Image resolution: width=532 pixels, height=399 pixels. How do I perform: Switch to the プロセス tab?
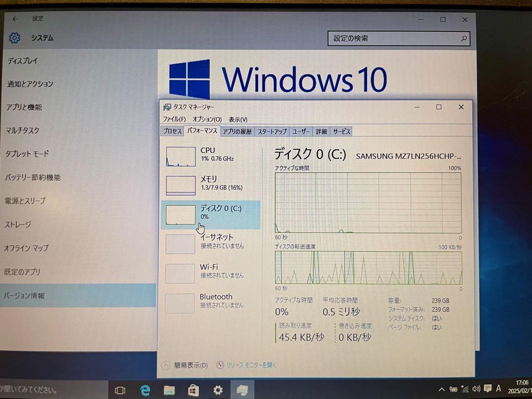pos(172,132)
